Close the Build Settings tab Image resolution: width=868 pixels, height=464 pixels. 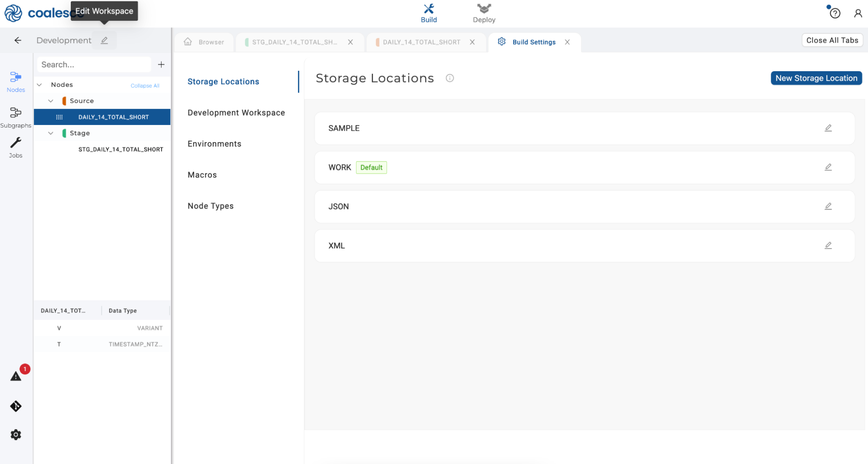[567, 42]
